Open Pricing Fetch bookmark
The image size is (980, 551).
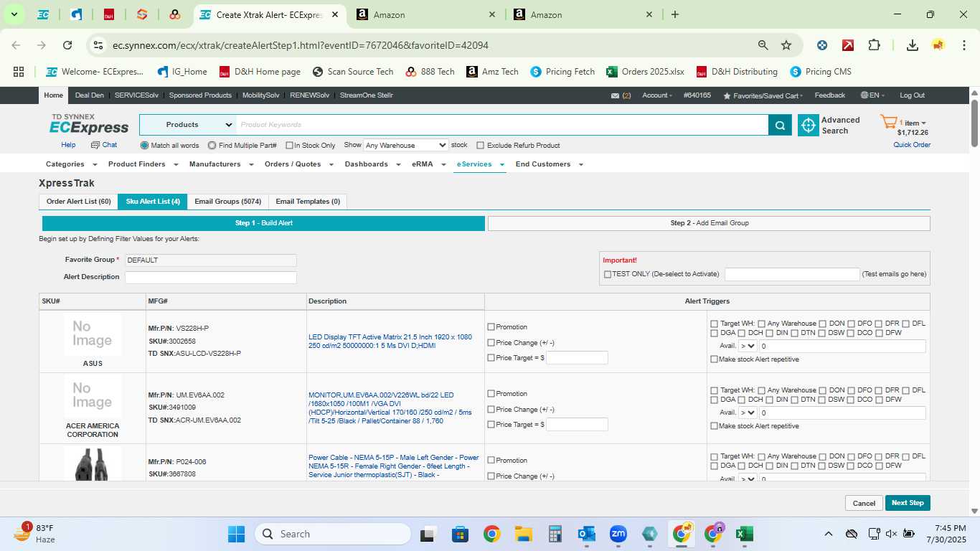[562, 72]
